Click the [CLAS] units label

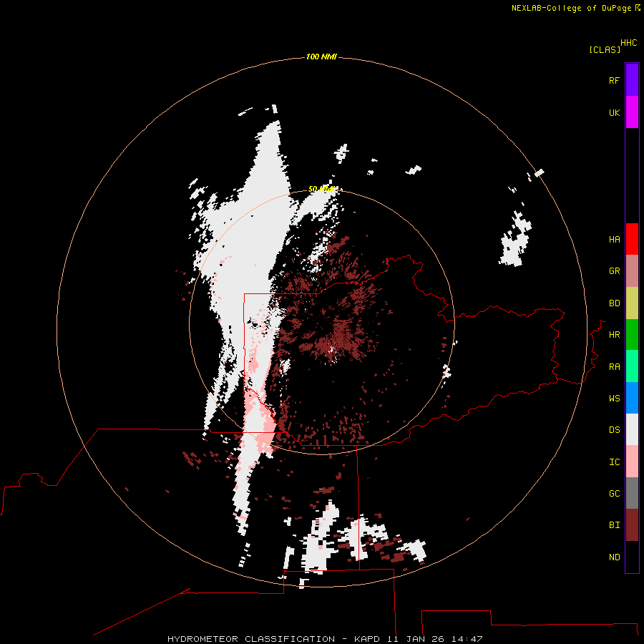point(605,49)
